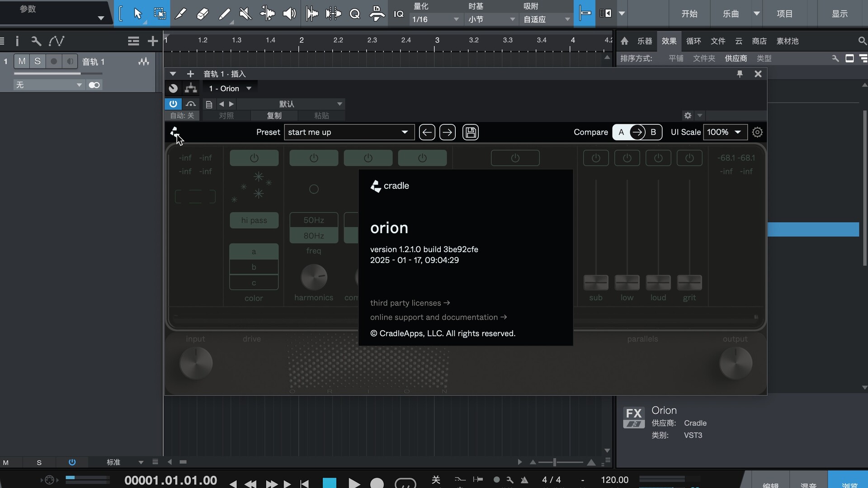Viewport: 868px width, 488px height.
Task: Select the 50Hz freq option
Action: pyautogui.click(x=314, y=220)
